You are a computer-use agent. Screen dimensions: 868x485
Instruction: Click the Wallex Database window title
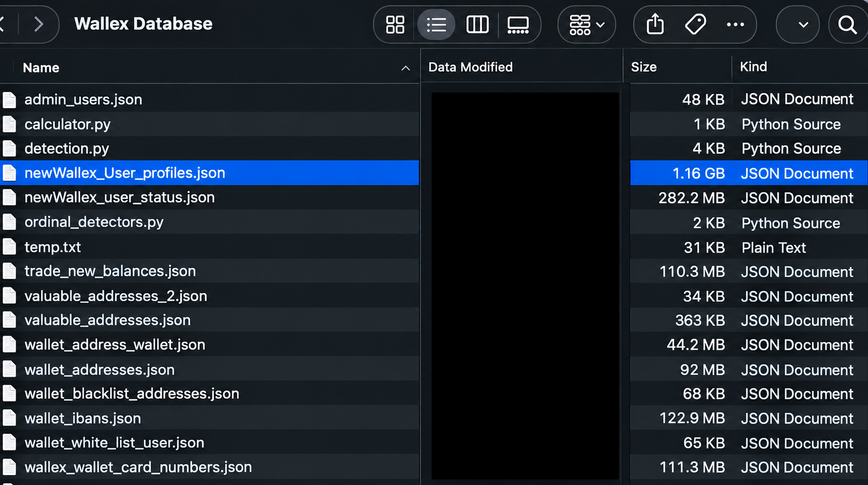coord(143,24)
